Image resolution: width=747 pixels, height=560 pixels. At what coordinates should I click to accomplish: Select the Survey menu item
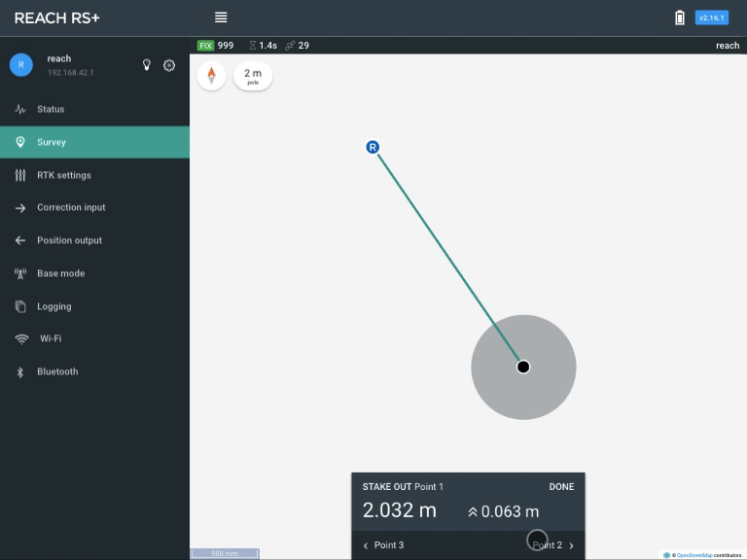pos(94,142)
